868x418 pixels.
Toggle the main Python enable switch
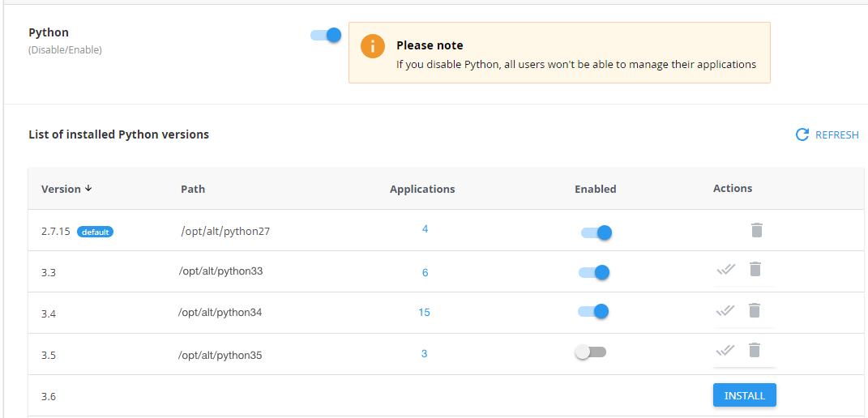(x=326, y=35)
